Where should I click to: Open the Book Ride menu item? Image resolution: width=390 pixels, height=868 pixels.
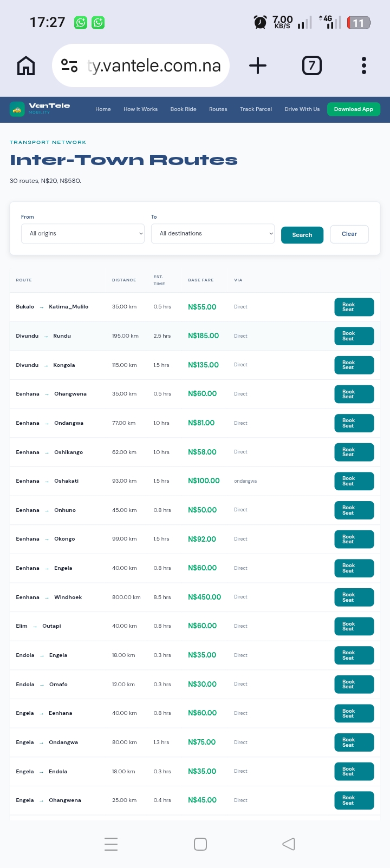click(183, 109)
